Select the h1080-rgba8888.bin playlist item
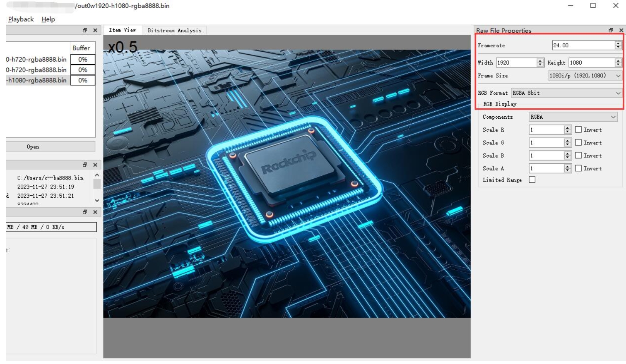The width and height of the screenshot is (626, 364). click(38, 80)
